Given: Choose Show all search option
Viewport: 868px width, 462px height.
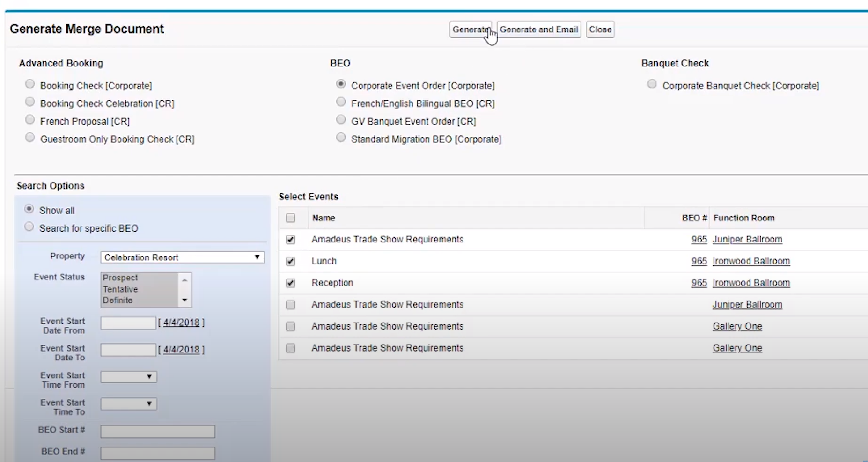Looking at the screenshot, I should [x=29, y=209].
